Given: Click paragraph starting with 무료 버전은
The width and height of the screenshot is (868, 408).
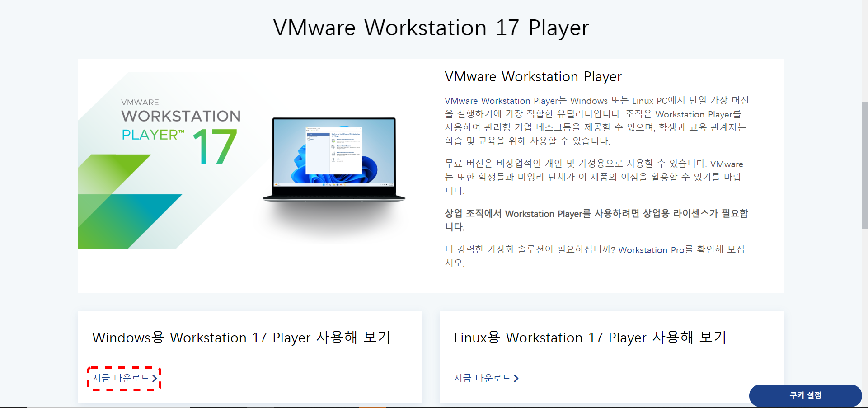Looking at the screenshot, I should 594,177.
